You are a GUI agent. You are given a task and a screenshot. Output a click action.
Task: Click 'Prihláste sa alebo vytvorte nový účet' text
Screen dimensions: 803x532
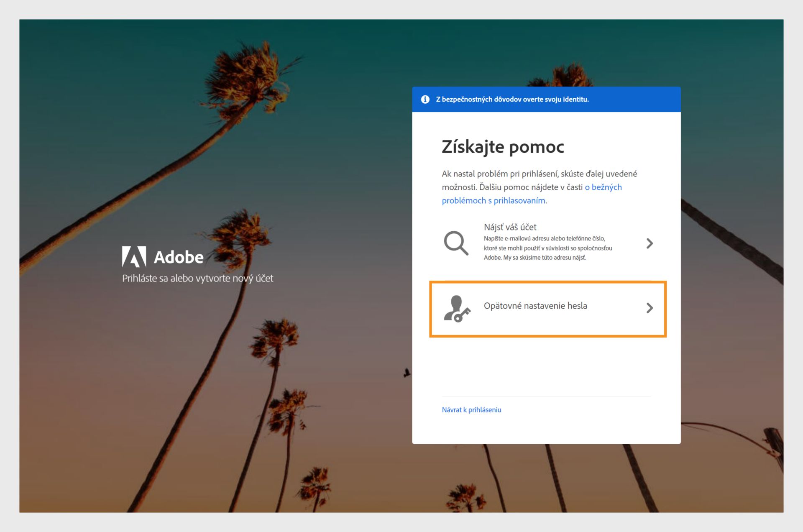(x=197, y=279)
